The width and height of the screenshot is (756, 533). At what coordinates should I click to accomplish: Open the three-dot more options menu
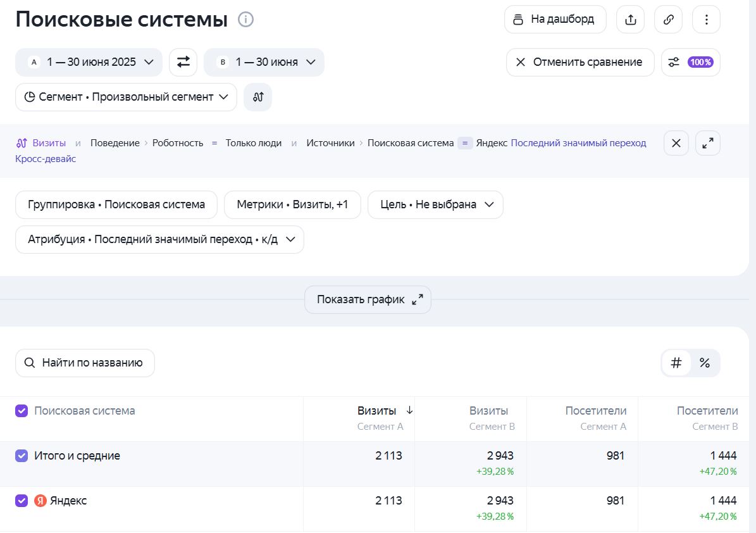[707, 20]
